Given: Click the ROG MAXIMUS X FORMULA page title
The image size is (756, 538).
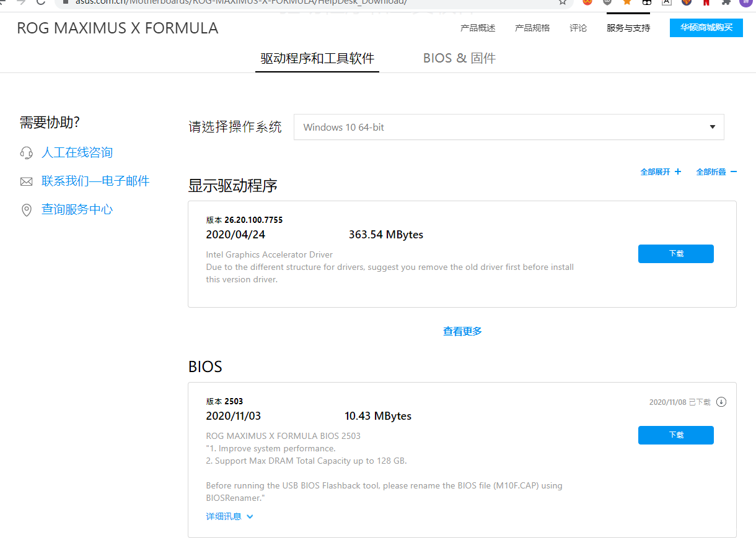Looking at the screenshot, I should [118, 28].
